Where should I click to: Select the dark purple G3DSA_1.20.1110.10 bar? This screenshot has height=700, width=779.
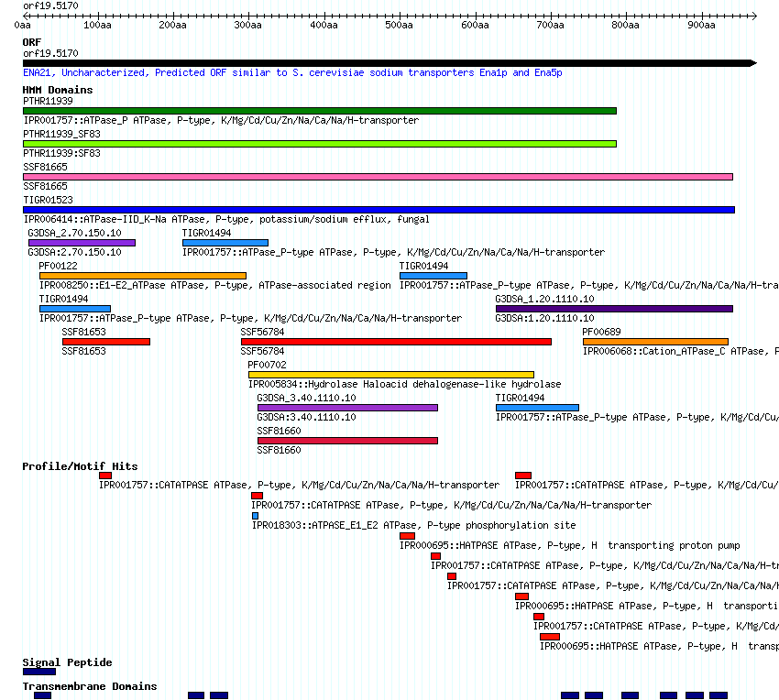click(x=614, y=309)
